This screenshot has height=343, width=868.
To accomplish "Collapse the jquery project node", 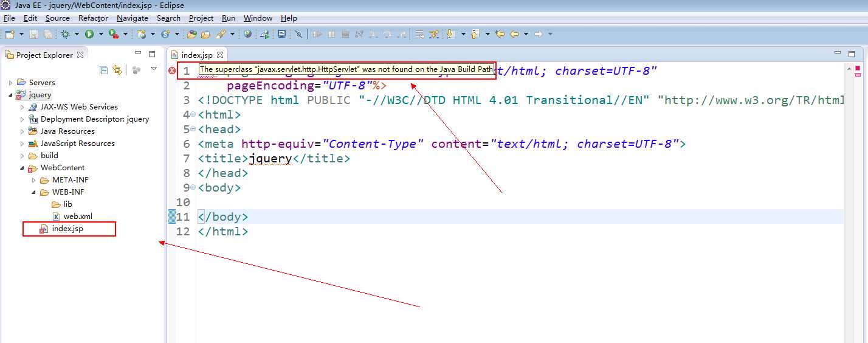I will (11, 95).
